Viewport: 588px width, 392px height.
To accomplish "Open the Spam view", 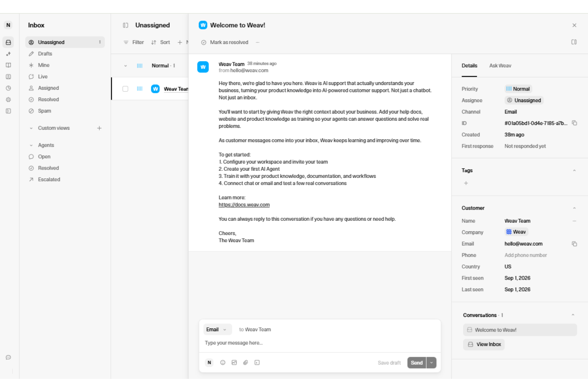I will 65,111.
